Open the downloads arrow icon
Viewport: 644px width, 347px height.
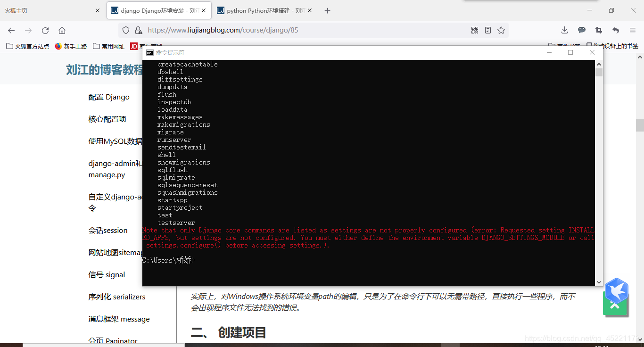click(x=564, y=30)
